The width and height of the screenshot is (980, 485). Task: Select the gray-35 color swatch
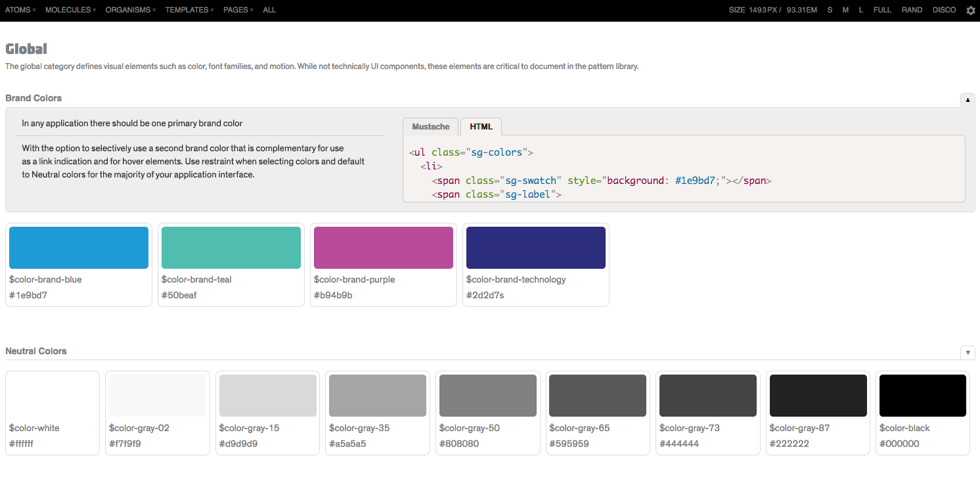(378, 396)
